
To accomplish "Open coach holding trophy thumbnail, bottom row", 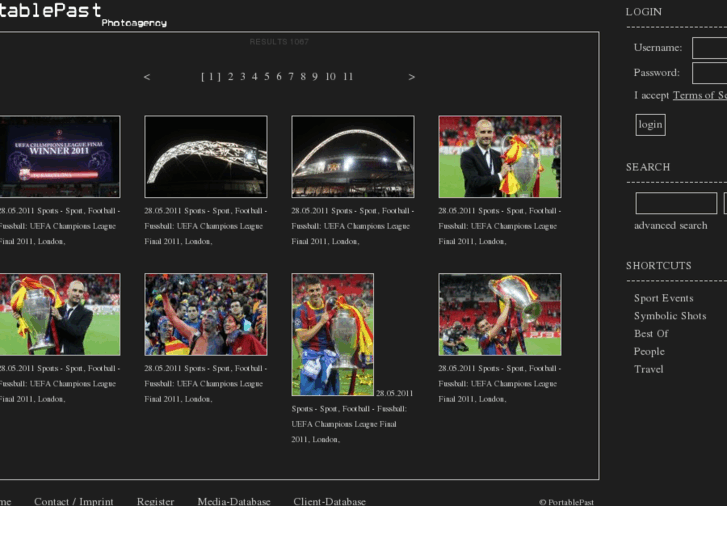I will 60,314.
